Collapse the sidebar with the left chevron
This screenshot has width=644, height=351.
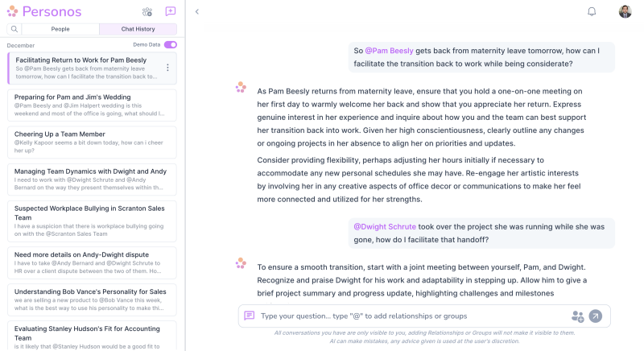pyautogui.click(x=197, y=11)
